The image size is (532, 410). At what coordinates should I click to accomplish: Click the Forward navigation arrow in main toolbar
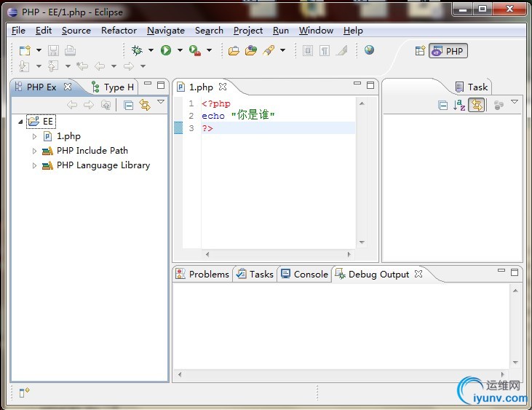pos(129,66)
